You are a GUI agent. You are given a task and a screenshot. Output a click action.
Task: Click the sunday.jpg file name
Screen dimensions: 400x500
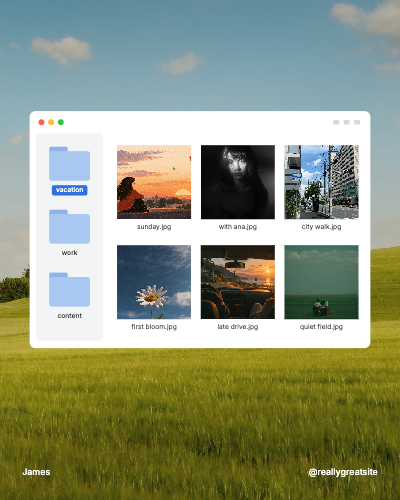[154, 227]
